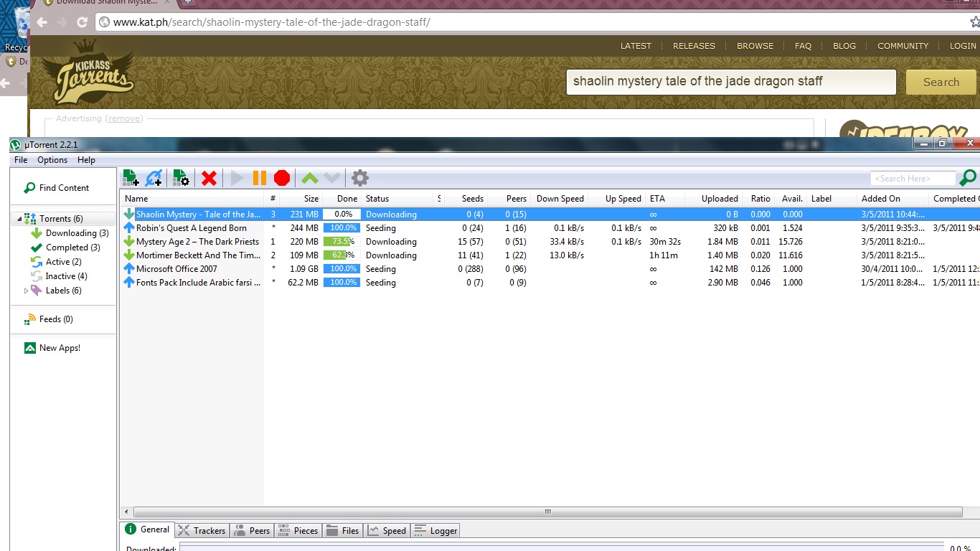Click the green magnifier search icon in uTorrent
The width and height of the screenshot is (980, 551).
point(968,178)
